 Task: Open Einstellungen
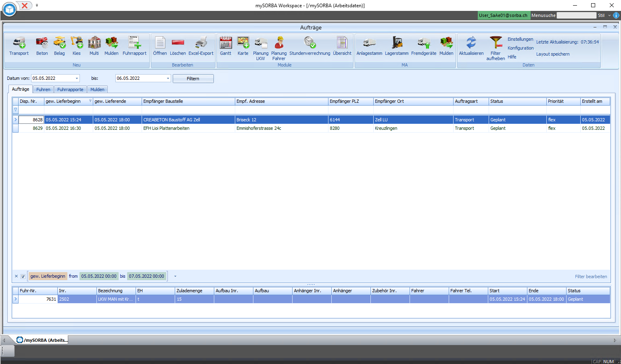click(520, 39)
